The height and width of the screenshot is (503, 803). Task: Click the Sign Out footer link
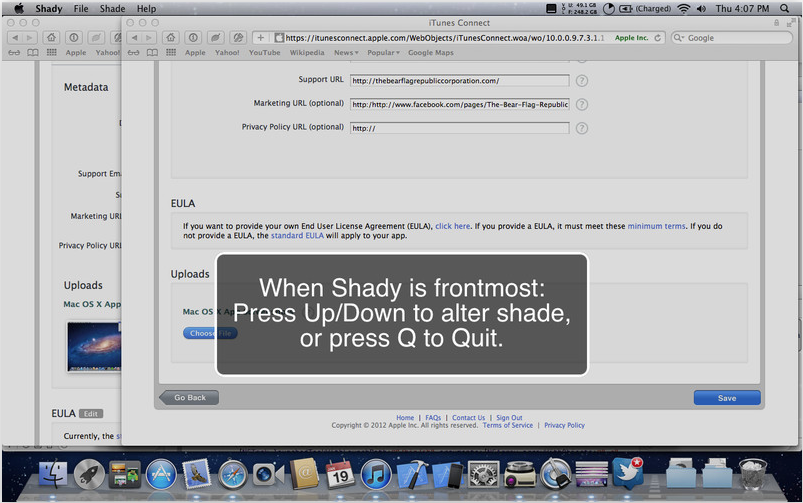pos(509,417)
